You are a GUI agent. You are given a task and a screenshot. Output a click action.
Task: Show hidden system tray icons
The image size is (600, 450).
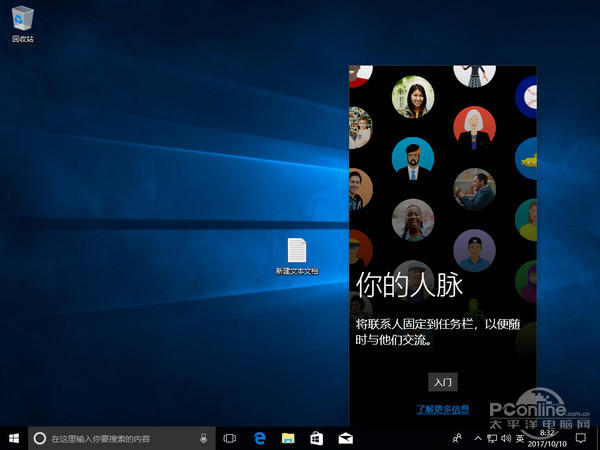coord(478,438)
